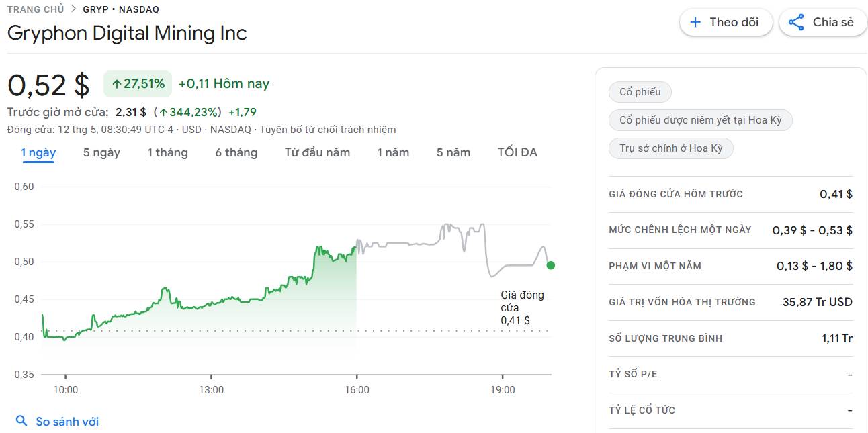Viewport: 868px width, 433px height.
Task: Click the magnifier icon next to So sánh với
Action: click(21, 421)
